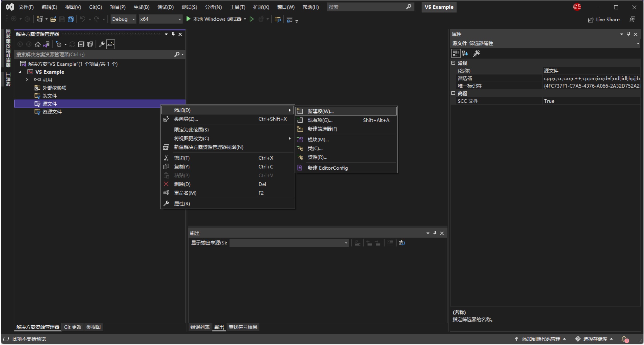Switch to the 查找符号结果 tab
Image resolution: width=644 pixels, height=345 pixels.
point(243,327)
